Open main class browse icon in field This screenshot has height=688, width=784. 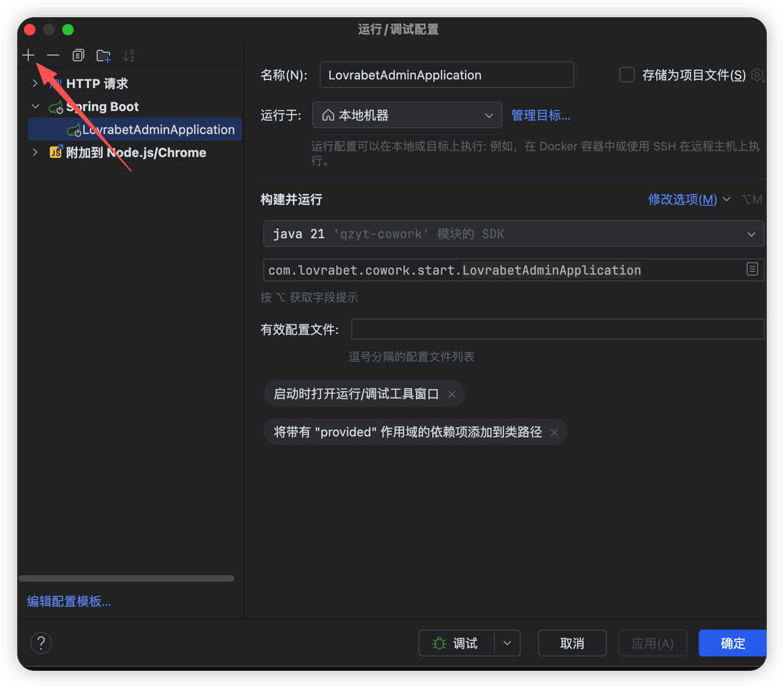pyautogui.click(x=752, y=269)
